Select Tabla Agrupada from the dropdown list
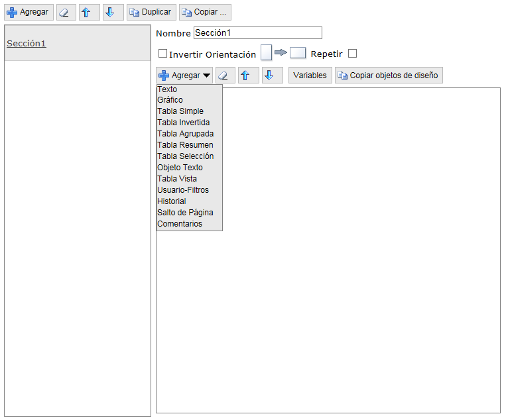Viewport: 506px width, 420px height. click(x=185, y=134)
